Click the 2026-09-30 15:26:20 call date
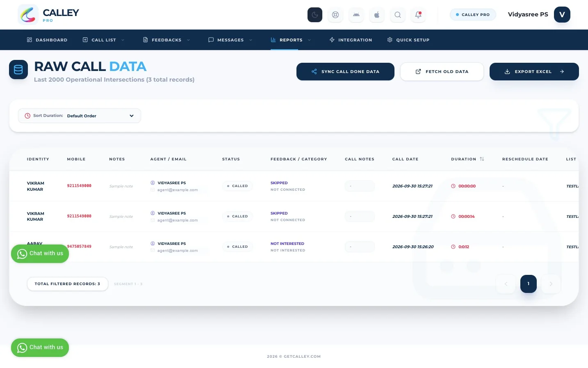Viewport: 588px width, 368px height. point(413,247)
